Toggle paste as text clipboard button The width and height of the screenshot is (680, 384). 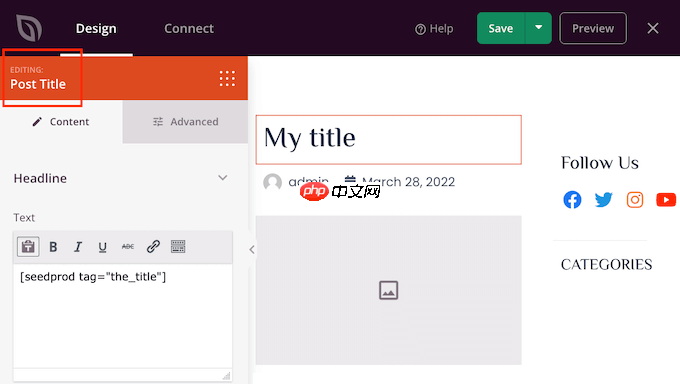pos(28,246)
